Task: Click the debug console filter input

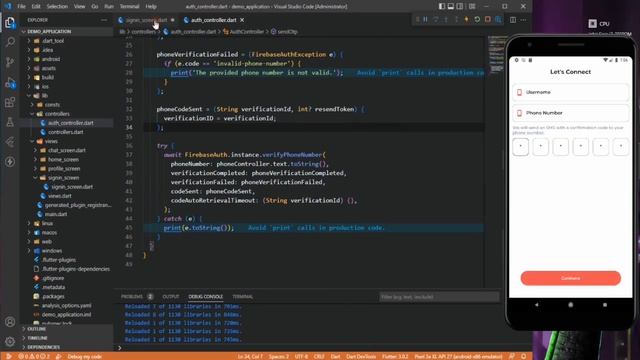Action: point(439,297)
